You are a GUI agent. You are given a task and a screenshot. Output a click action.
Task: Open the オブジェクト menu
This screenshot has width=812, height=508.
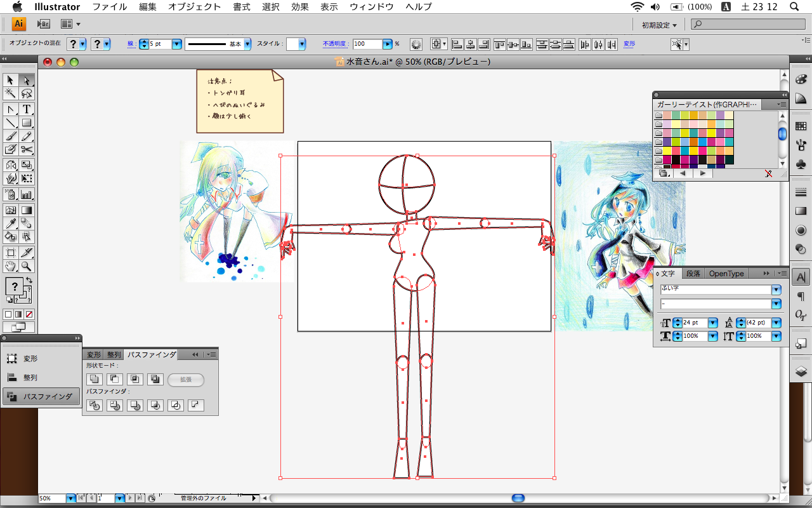click(x=194, y=7)
